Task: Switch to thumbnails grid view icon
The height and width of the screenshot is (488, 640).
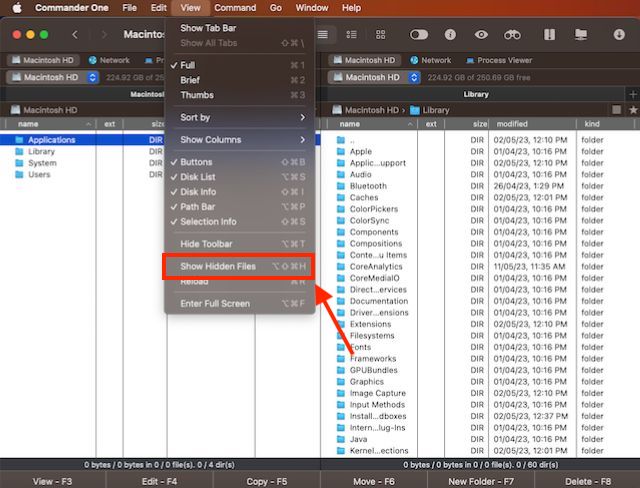Action: click(380, 35)
